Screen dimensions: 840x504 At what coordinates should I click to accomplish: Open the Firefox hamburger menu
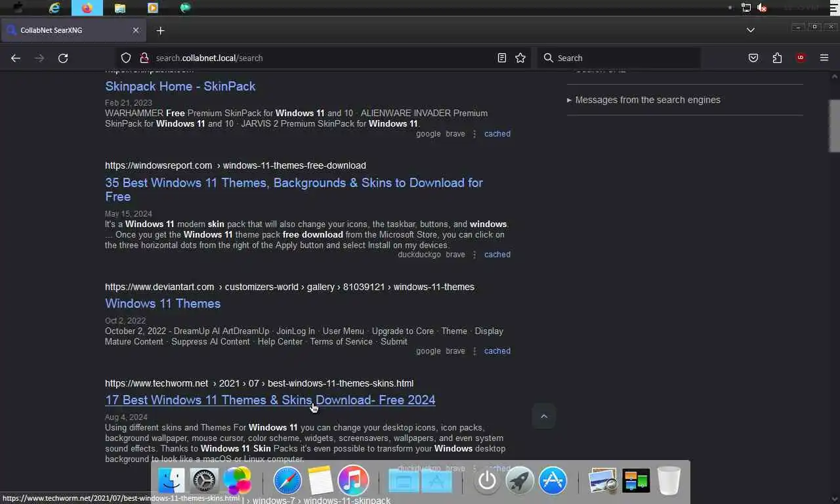(x=824, y=58)
